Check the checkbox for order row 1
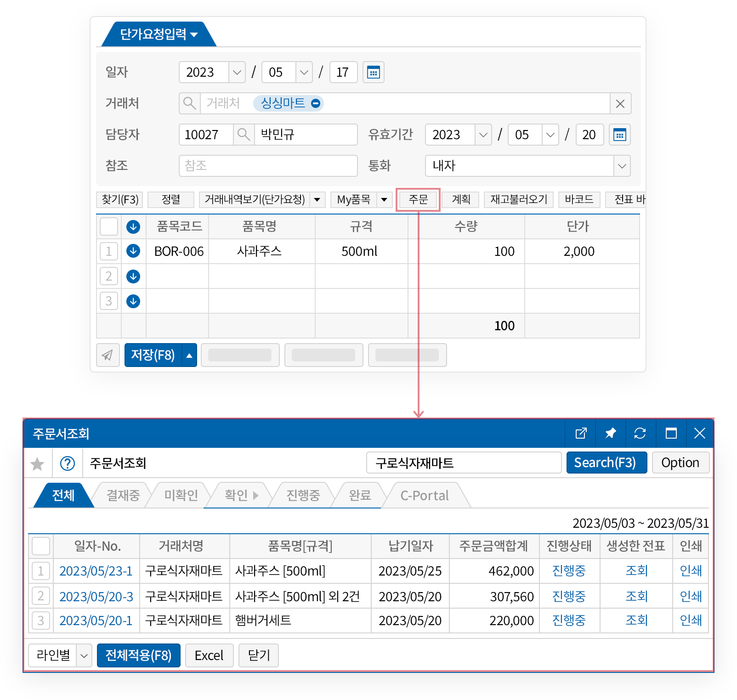Viewport: 737px width, 700px height. tap(40, 571)
